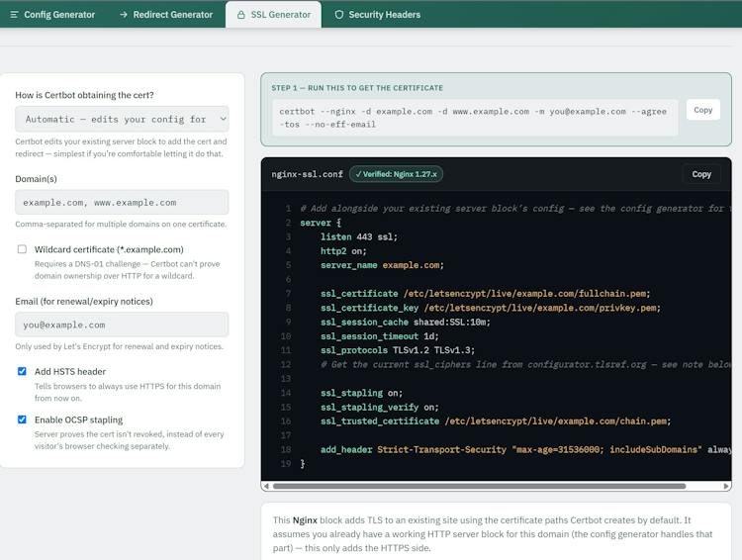
Task: Copy the nginx-ssl.conf code
Action: point(701,174)
